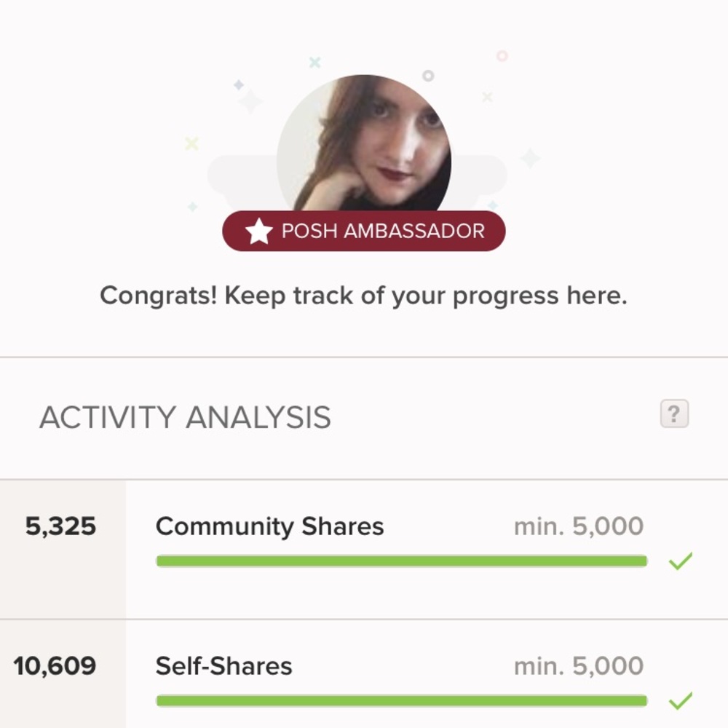
Task: Click min. 5,000 on the Self-Shares row
Action: pyautogui.click(x=578, y=666)
